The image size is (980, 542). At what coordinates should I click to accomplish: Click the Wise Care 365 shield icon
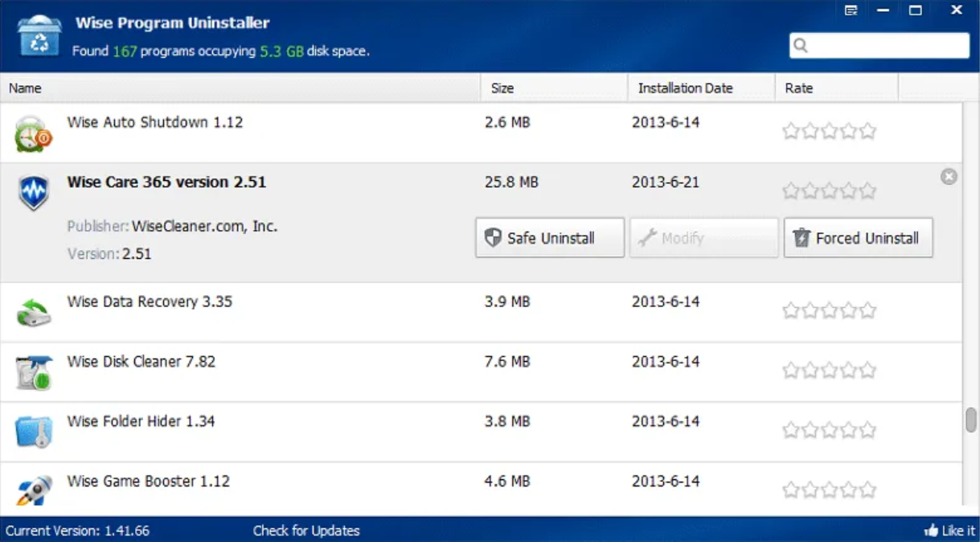tap(33, 193)
